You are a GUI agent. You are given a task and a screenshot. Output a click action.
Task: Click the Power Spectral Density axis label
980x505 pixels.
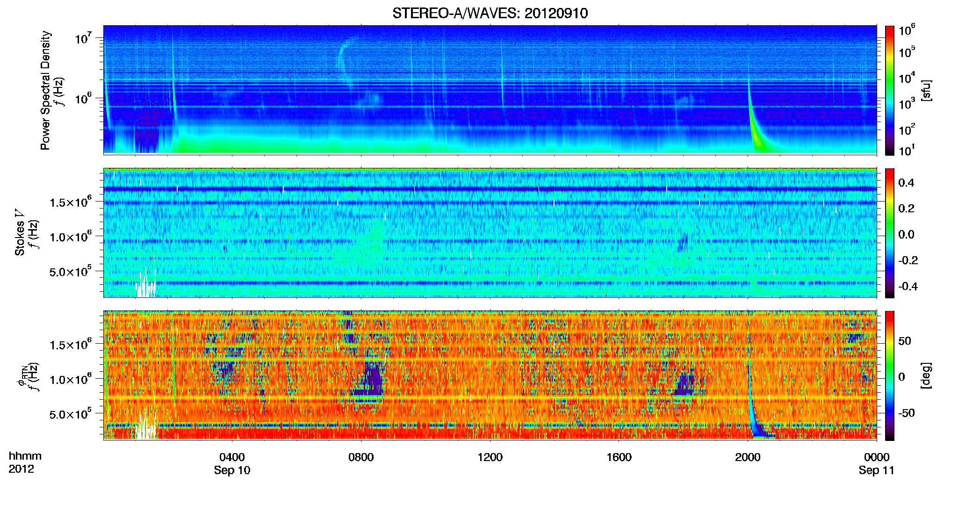coord(45,90)
